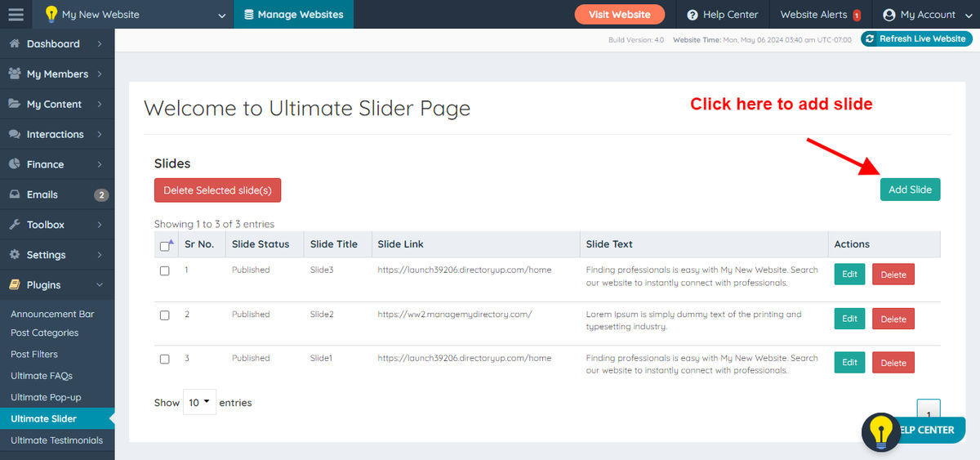
Task: Select the Ultimate Slider plugin item
Action: [x=57, y=418]
